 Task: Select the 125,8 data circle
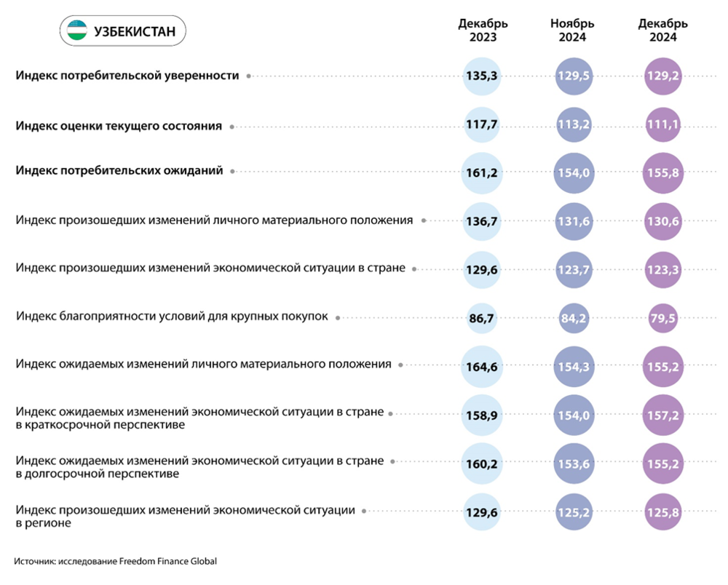pos(663,513)
